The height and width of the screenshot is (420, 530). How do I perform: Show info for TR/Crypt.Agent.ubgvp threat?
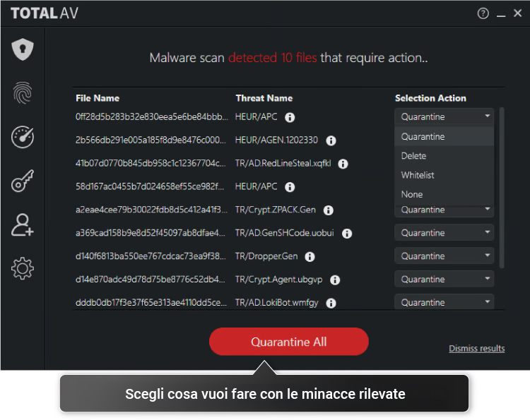click(335, 280)
